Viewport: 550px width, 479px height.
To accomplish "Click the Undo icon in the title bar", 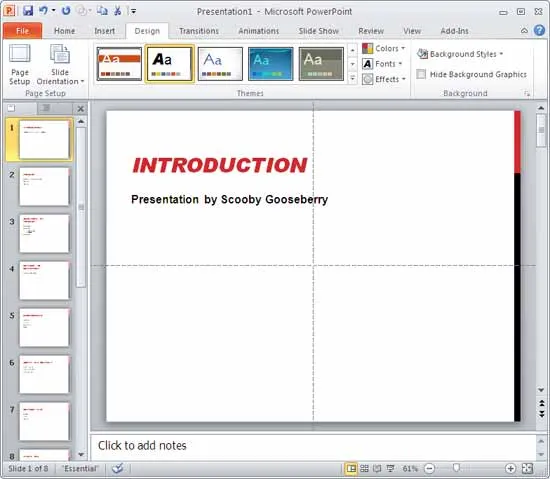I will pos(43,11).
